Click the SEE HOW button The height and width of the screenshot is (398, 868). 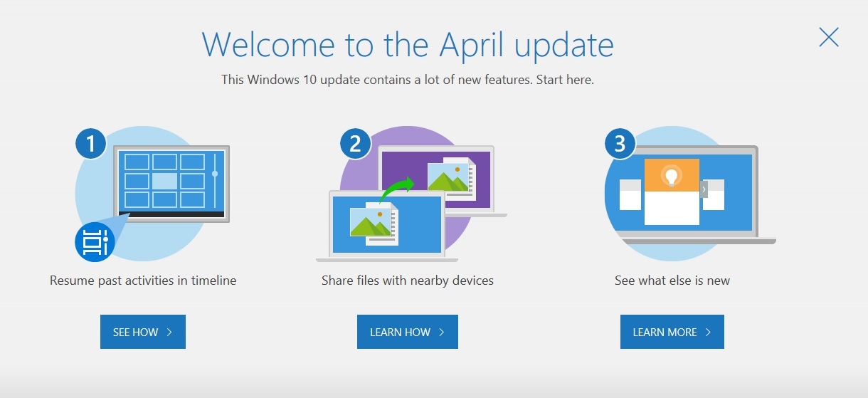coord(142,332)
